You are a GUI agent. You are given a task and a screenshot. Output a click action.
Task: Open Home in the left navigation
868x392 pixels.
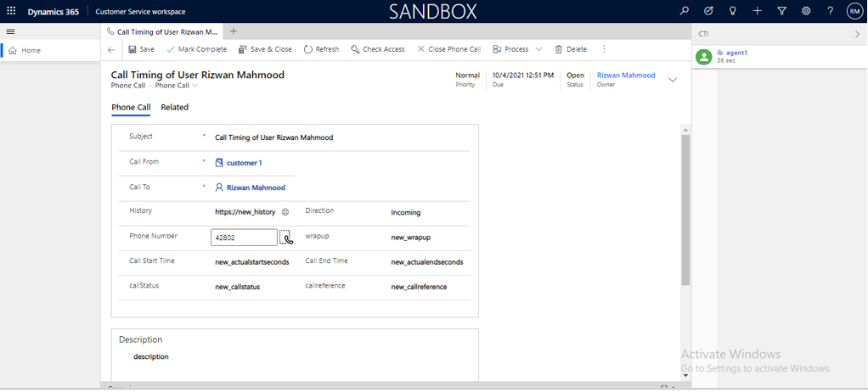pyautogui.click(x=50, y=50)
